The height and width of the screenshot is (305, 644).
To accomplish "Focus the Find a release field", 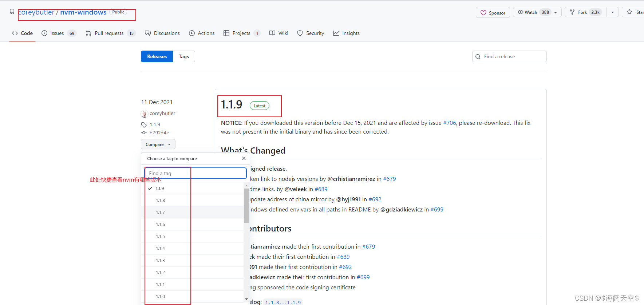I will point(509,56).
